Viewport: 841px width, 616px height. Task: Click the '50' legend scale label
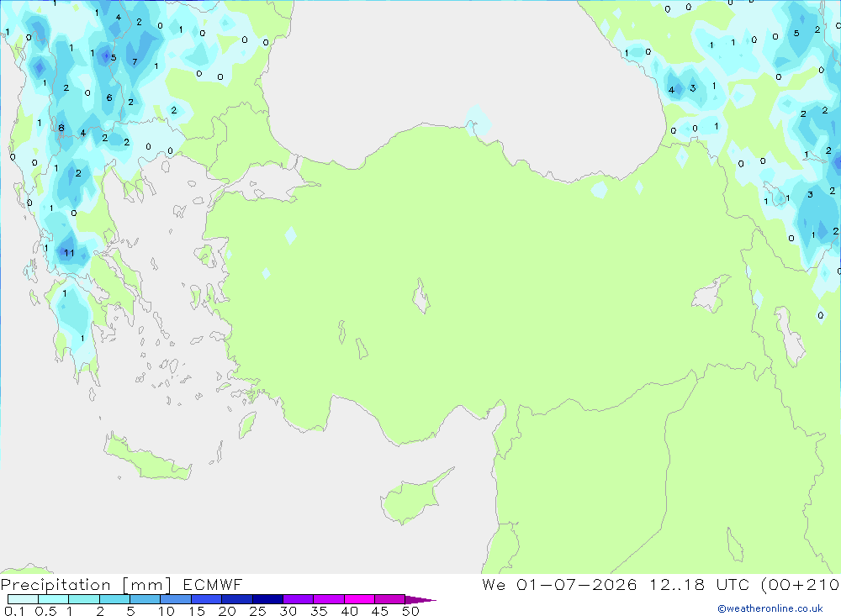(x=410, y=611)
